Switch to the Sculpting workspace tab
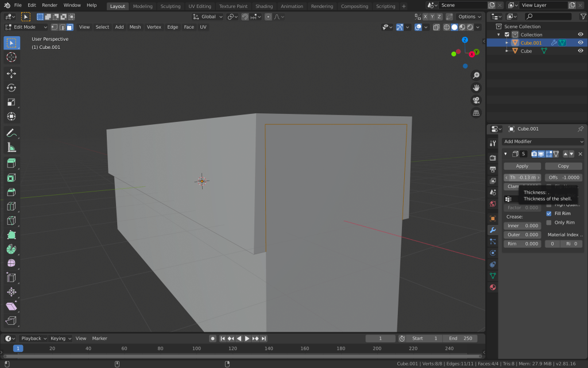 (x=170, y=6)
